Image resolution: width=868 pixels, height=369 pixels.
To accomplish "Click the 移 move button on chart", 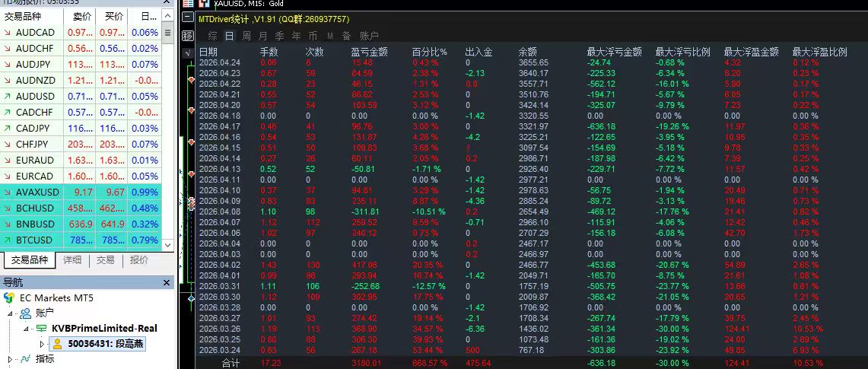I will tap(188, 36).
